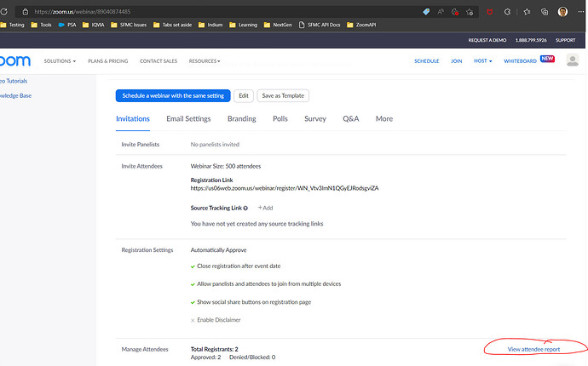Open the Indium bookmarks folder
This screenshot has width=588, height=366.
210,25
